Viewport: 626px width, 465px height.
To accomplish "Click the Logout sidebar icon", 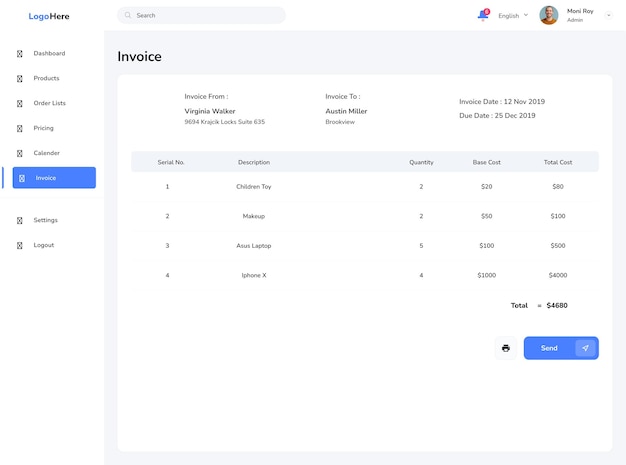I will [x=20, y=245].
